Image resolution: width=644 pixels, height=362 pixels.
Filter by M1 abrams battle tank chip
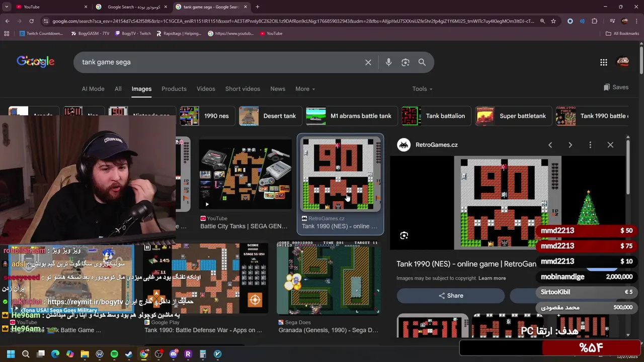click(x=351, y=116)
